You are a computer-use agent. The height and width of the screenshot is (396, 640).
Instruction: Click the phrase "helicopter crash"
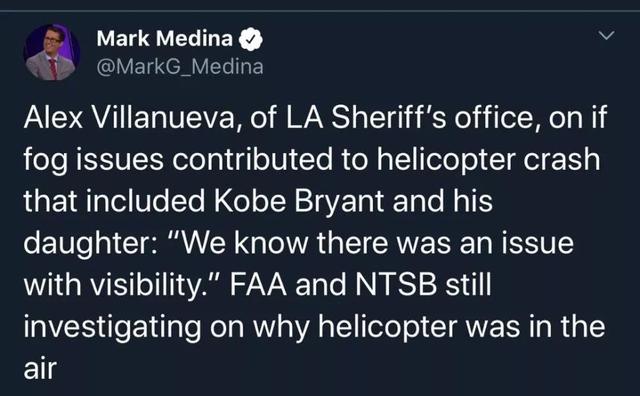pyautogui.click(x=488, y=159)
